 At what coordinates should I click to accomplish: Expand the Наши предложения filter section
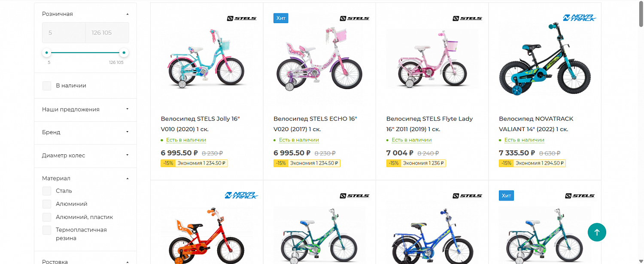click(85, 109)
